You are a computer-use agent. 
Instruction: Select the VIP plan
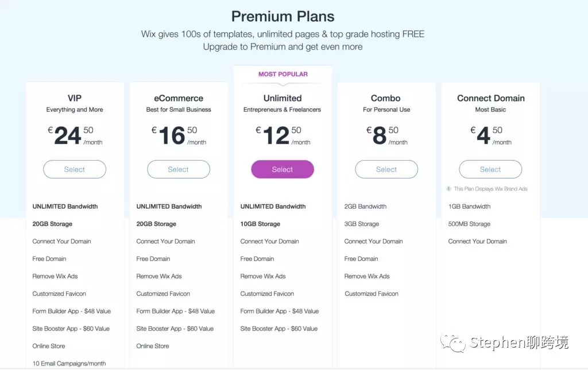(x=74, y=169)
